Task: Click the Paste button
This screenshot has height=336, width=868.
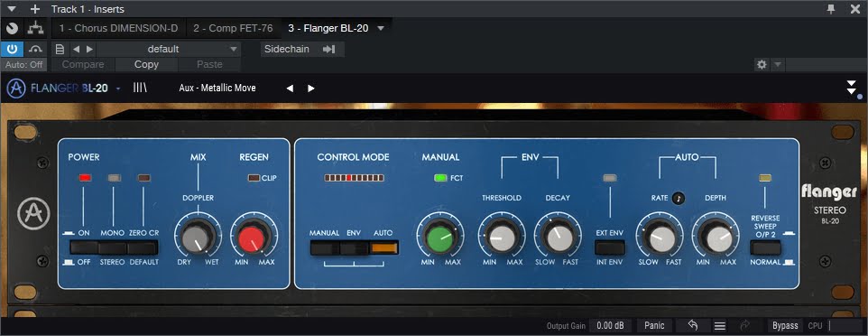Action: point(210,64)
